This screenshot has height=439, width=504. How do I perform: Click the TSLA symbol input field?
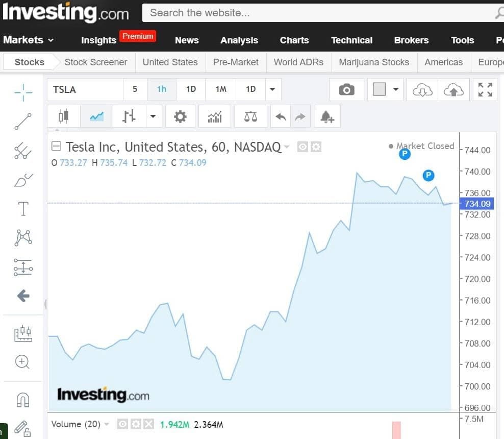(85, 89)
